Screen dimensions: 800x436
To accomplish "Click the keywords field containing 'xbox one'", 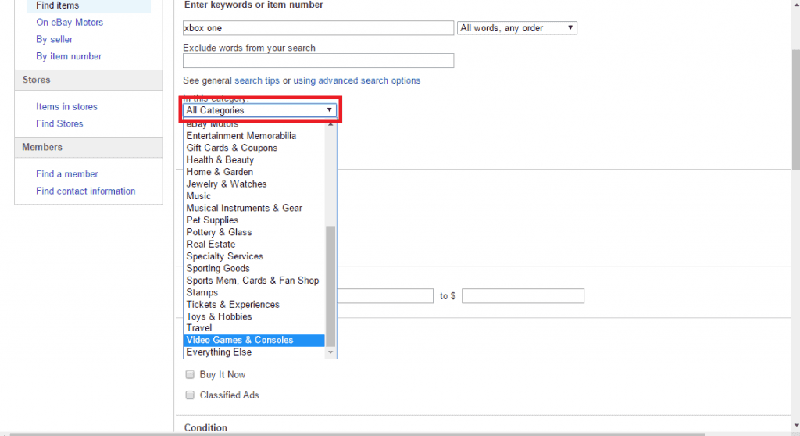I will (318, 28).
